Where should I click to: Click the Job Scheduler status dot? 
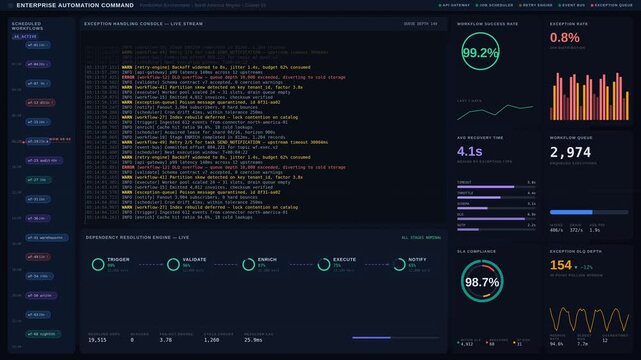pos(477,5)
